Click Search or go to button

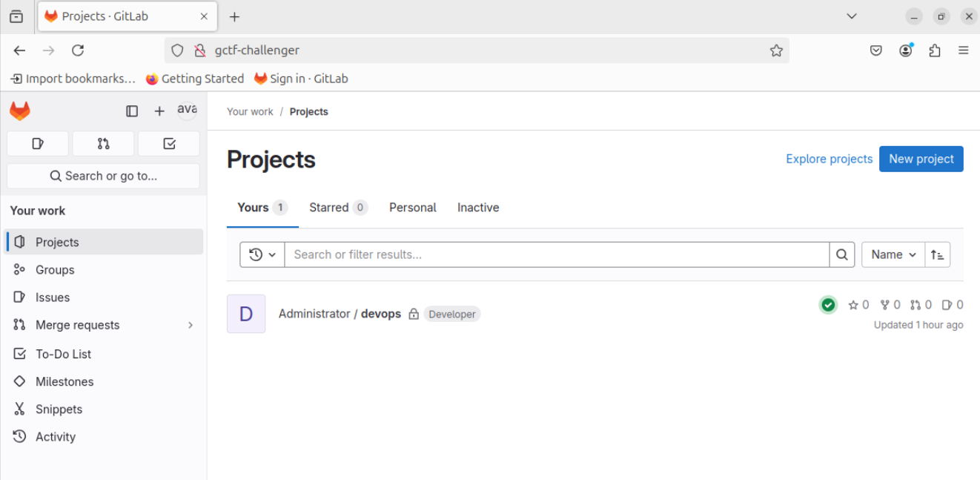tap(104, 176)
